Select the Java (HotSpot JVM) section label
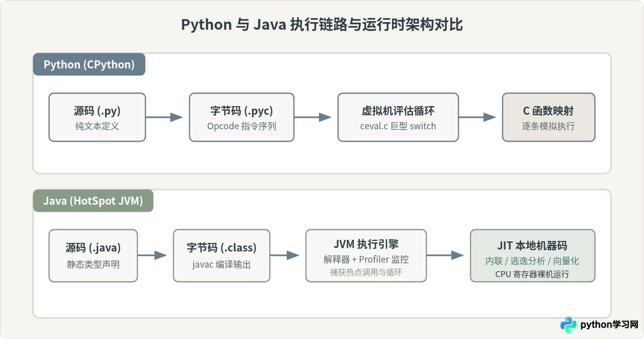This screenshot has width=644, height=339. 93,201
